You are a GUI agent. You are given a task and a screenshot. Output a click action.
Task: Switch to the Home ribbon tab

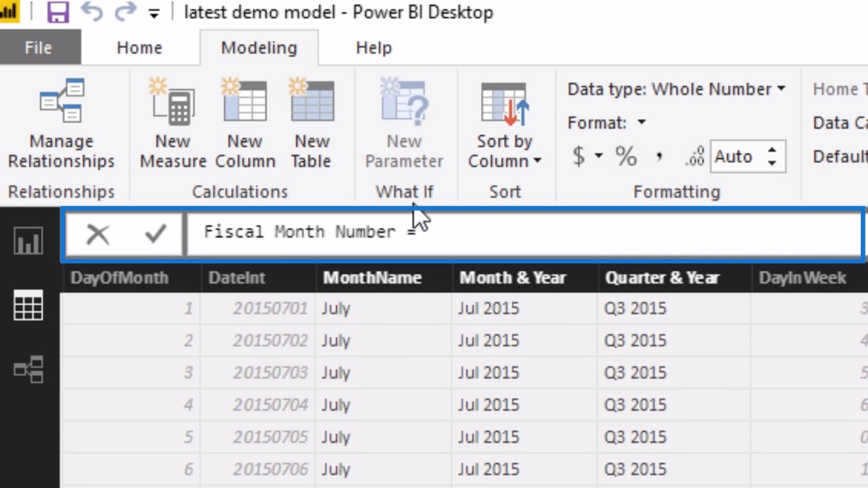click(139, 48)
